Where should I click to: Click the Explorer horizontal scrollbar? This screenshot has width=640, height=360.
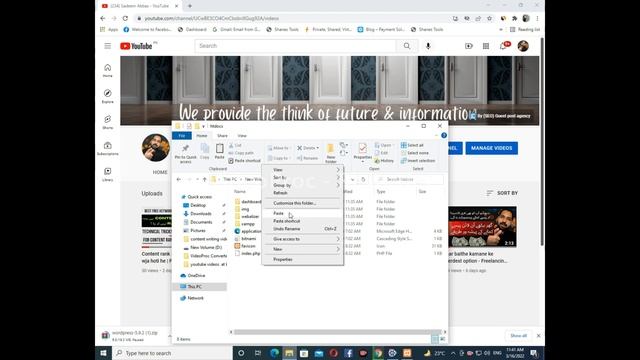337,332
